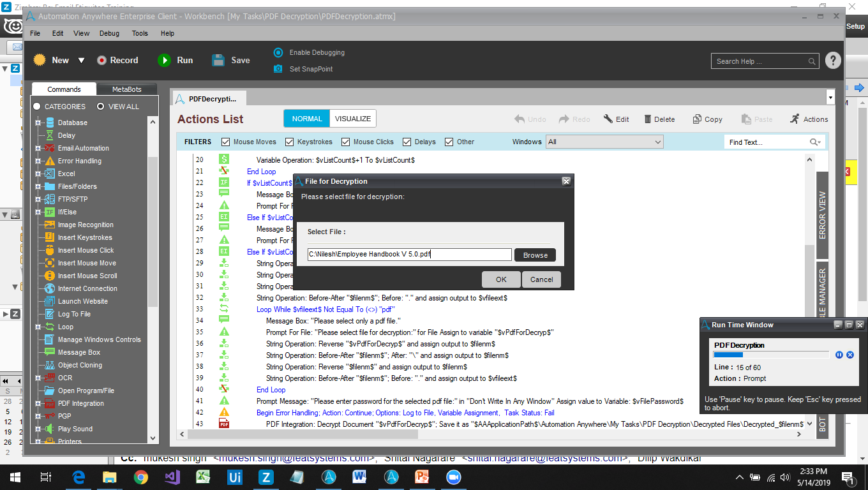The image size is (868, 490).
Task: Open the Debug menu
Action: pyautogui.click(x=109, y=33)
